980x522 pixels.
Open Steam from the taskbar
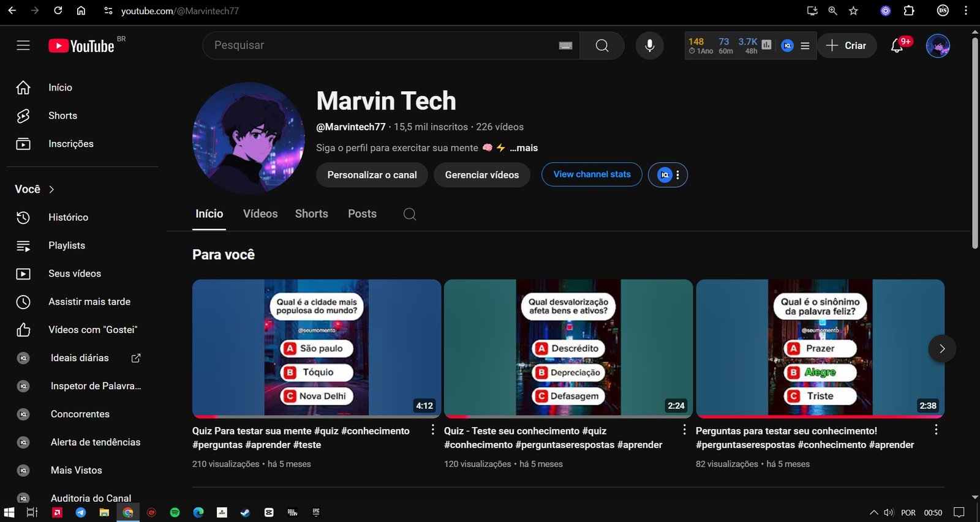coord(245,512)
